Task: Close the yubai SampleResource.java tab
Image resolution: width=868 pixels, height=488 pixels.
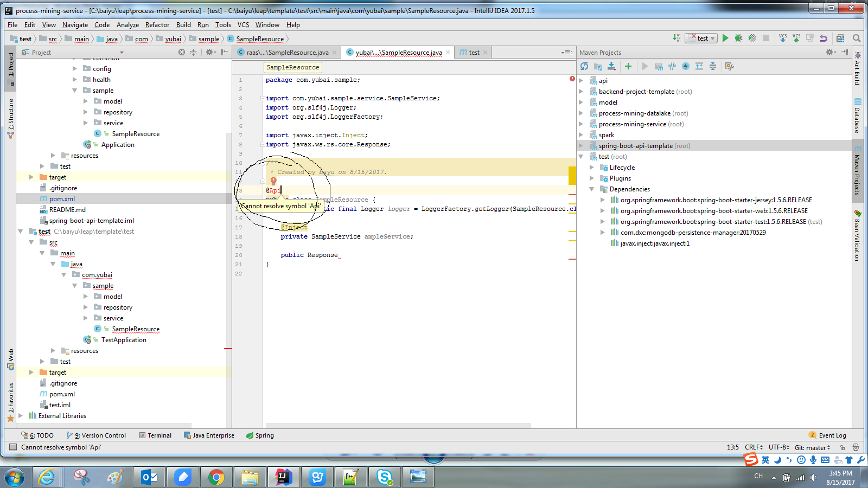Action: coord(448,53)
